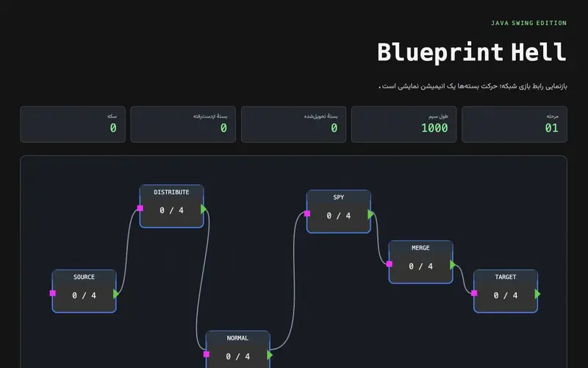Screen dimensions: 588x368
Task: Click the magenta input port on NORMAL node
Action: 207,354
